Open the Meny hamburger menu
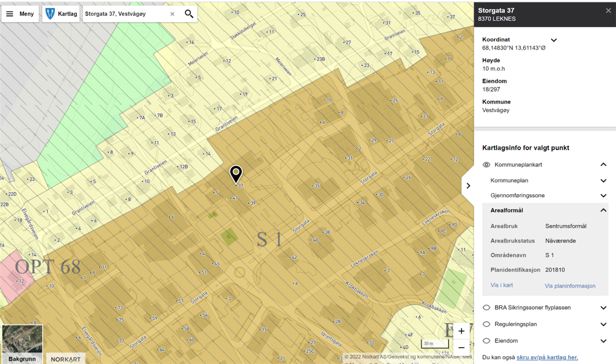 click(x=21, y=14)
